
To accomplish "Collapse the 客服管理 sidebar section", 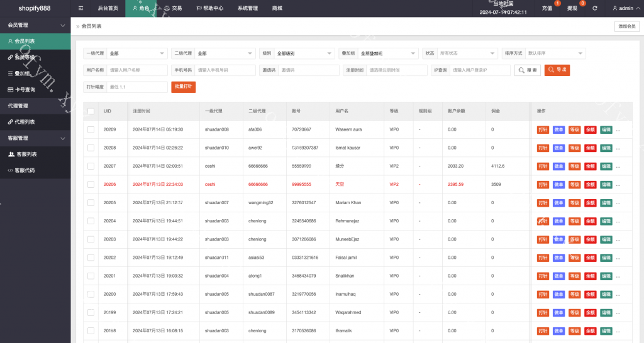I will [x=35, y=138].
